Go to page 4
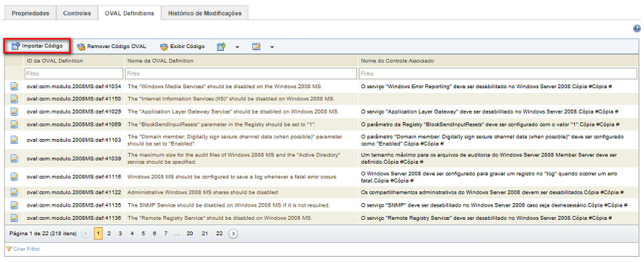The height and width of the screenshot is (262, 644). [x=132, y=233]
